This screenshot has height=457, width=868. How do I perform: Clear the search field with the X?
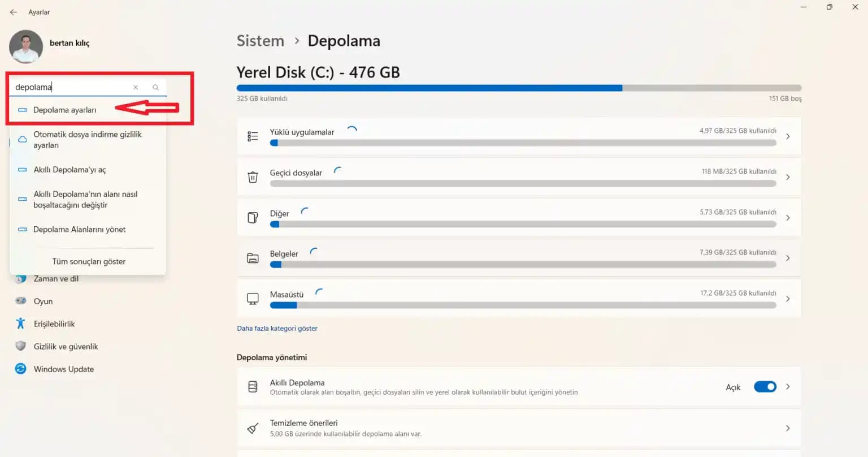click(x=136, y=87)
